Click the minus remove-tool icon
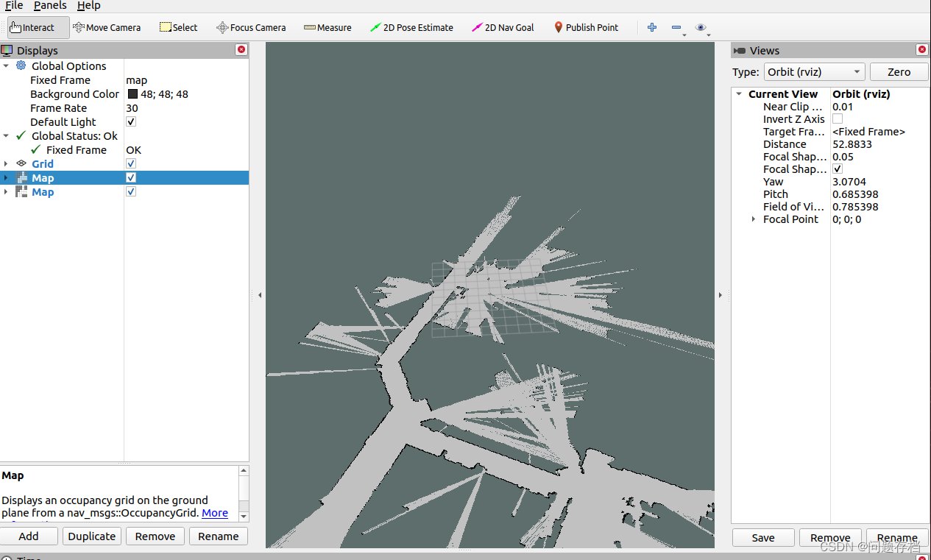This screenshot has width=931, height=560. pos(676,27)
